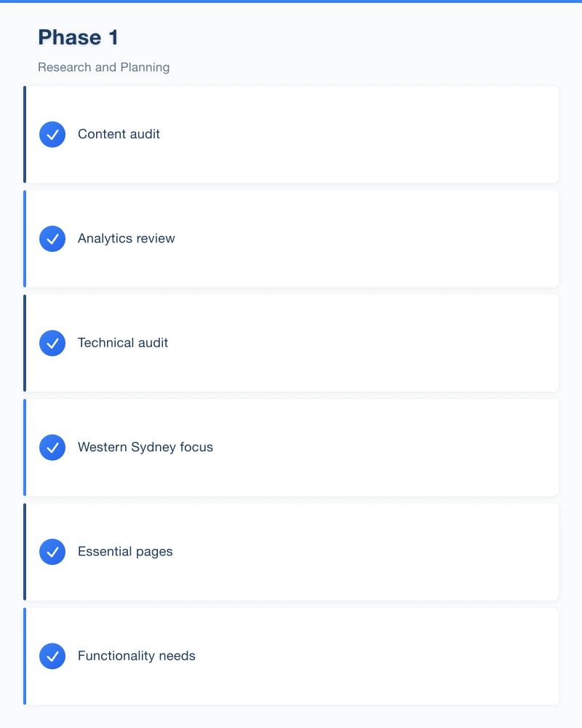Click the "Essential pages" text label
Viewport: 582px width, 728px height.
[x=125, y=551]
